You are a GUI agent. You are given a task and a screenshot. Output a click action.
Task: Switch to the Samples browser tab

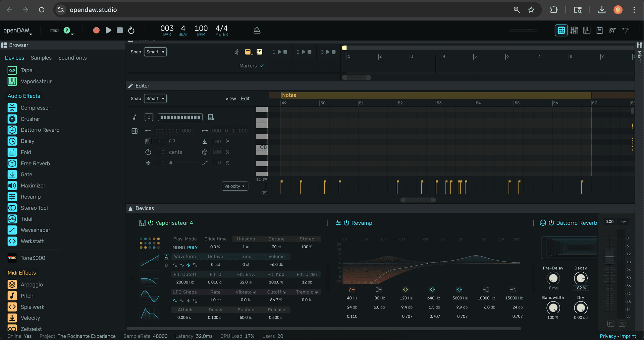pyautogui.click(x=41, y=58)
